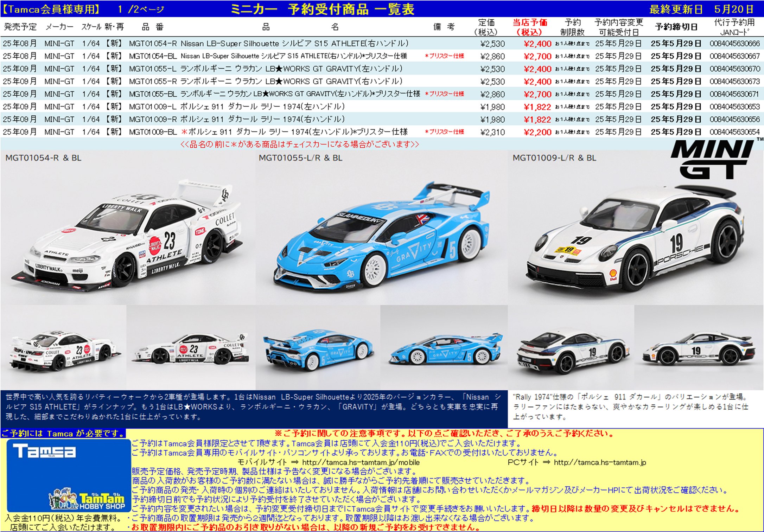Image resolution: width=764 pixels, height=532 pixels.
Task: Click the image caption MGT01055-L/R & BL
Action: click(x=300, y=158)
